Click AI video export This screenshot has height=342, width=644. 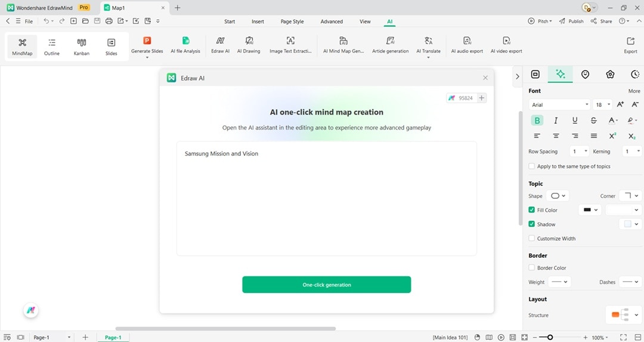pos(506,45)
